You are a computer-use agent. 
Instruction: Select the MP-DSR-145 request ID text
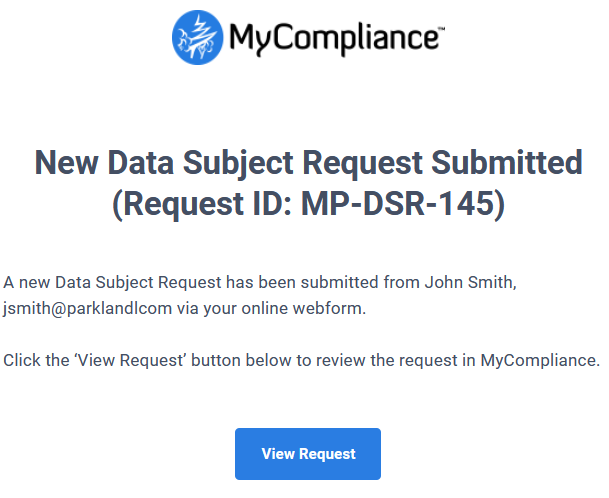click(x=398, y=203)
